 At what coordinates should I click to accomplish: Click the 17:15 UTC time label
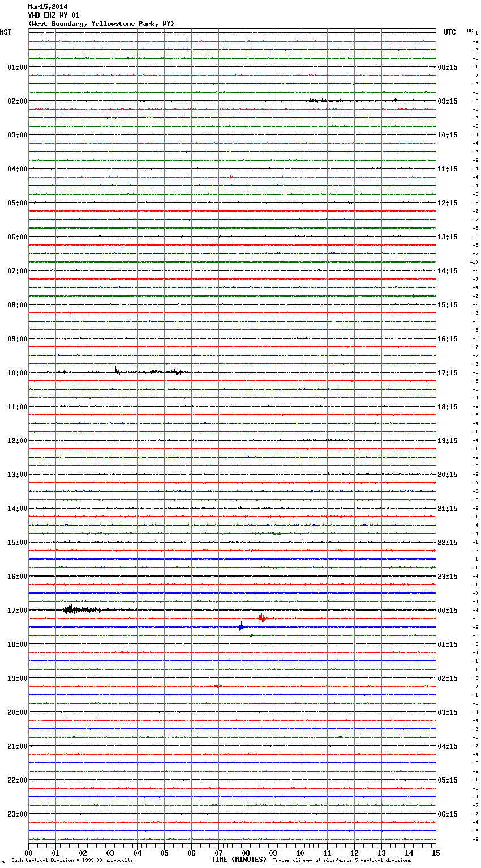click(448, 373)
